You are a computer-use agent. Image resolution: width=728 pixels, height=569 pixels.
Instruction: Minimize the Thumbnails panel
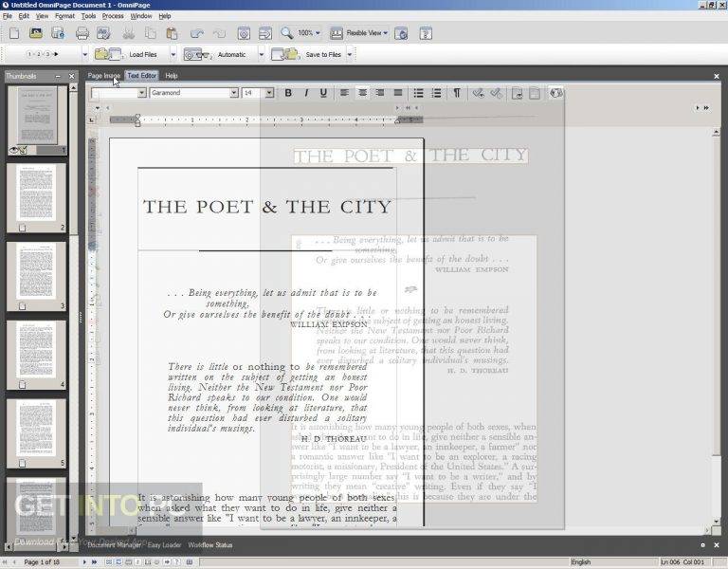pos(58,76)
